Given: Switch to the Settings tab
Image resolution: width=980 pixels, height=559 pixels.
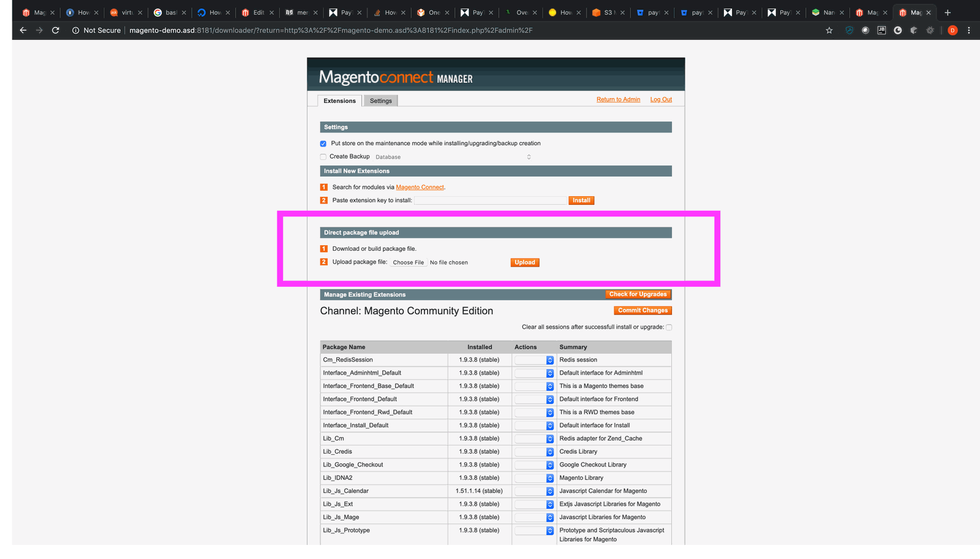Looking at the screenshot, I should (x=380, y=101).
